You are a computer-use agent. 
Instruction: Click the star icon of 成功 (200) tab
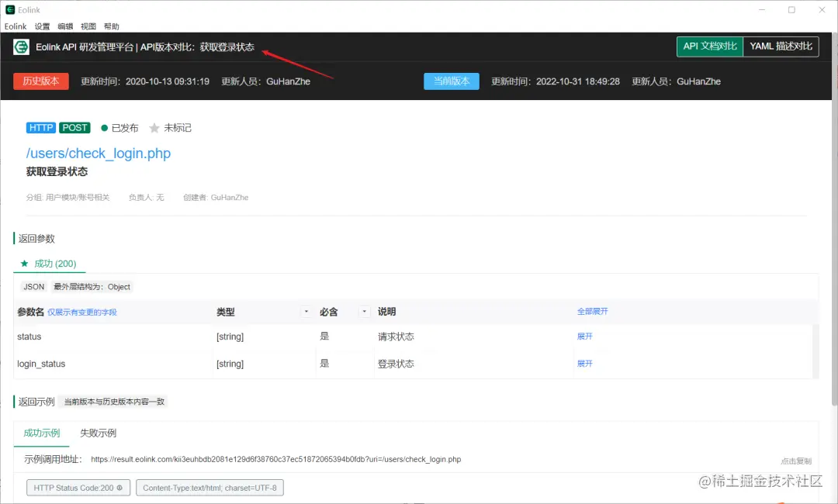[24, 263]
